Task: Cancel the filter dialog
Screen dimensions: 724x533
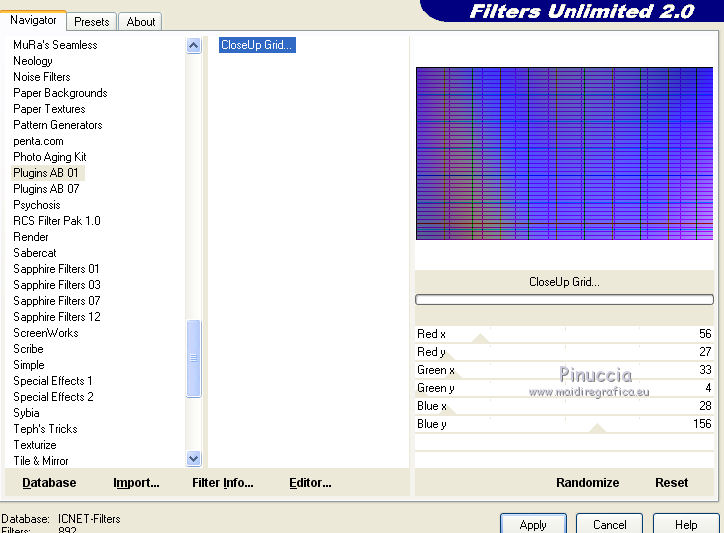Action: pos(609,524)
